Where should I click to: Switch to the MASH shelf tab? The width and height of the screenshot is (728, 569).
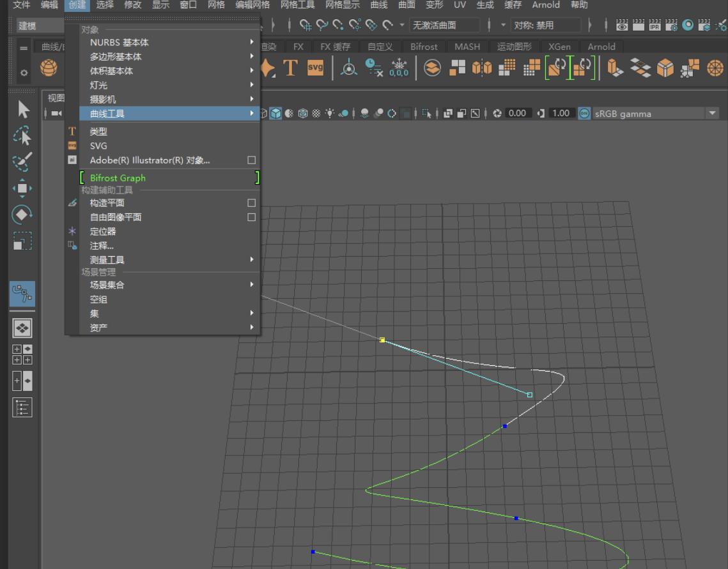tap(467, 47)
